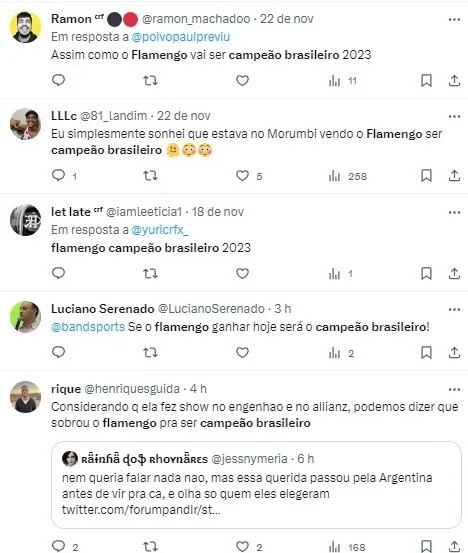Screen dimensions: 468x553
Task: Bookmark Ramon's tweet
Action: (x=426, y=81)
